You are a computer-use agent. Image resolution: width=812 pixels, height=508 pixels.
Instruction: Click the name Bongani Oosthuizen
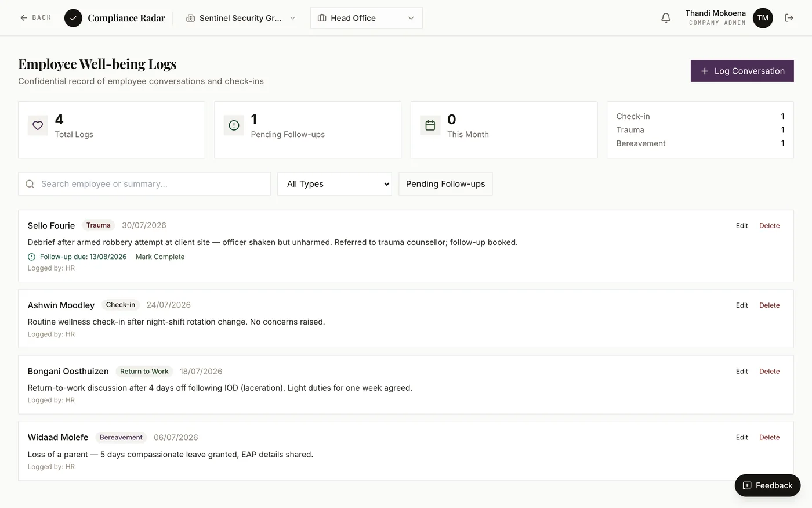point(68,372)
